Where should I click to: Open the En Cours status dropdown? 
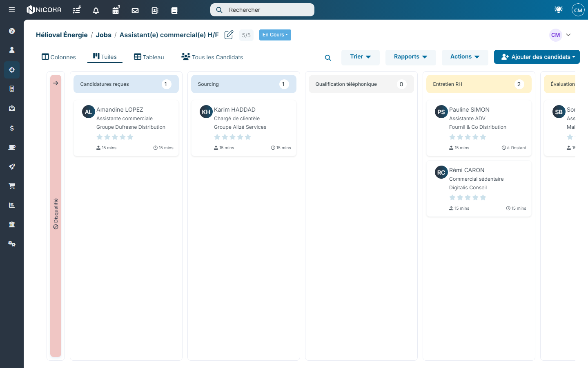point(275,35)
